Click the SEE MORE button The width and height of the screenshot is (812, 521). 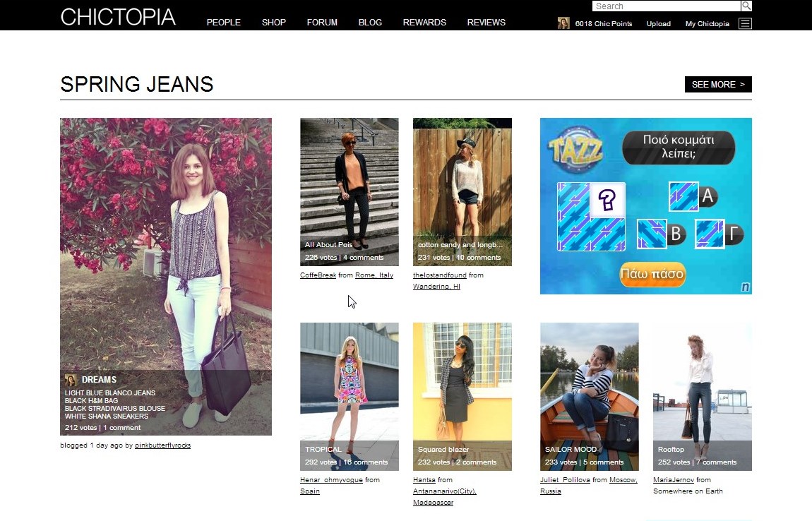click(718, 85)
